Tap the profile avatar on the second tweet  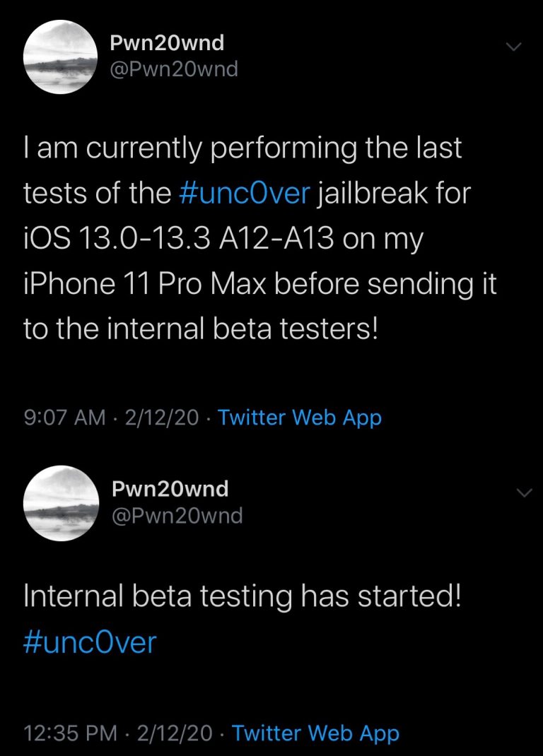pyautogui.click(x=61, y=504)
